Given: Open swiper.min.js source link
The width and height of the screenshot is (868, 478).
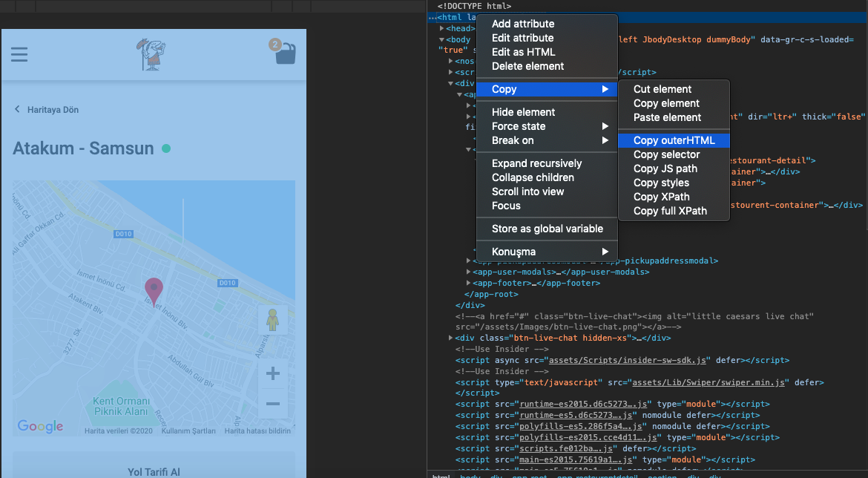Looking at the screenshot, I should [708, 382].
